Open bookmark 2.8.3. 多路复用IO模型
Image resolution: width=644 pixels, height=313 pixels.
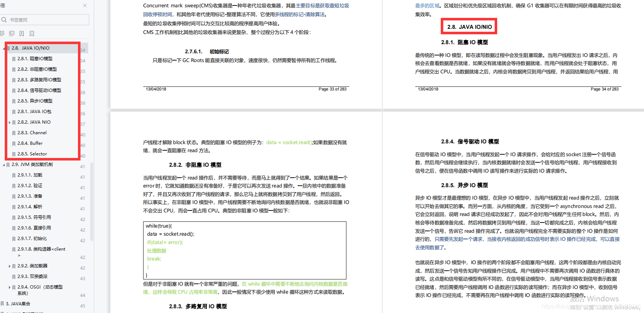[x=39, y=80]
